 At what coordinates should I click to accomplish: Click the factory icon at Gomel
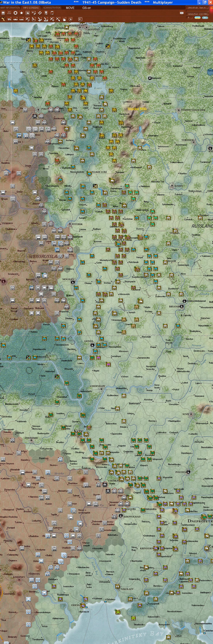coord(92,345)
